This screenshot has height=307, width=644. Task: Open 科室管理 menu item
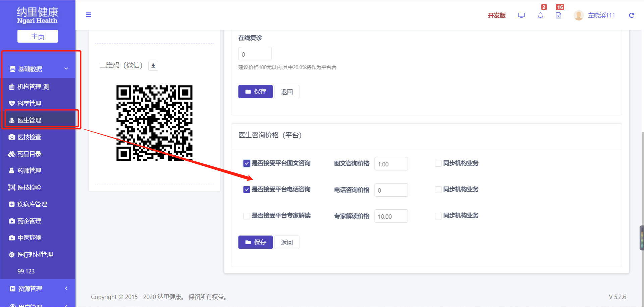(38, 104)
